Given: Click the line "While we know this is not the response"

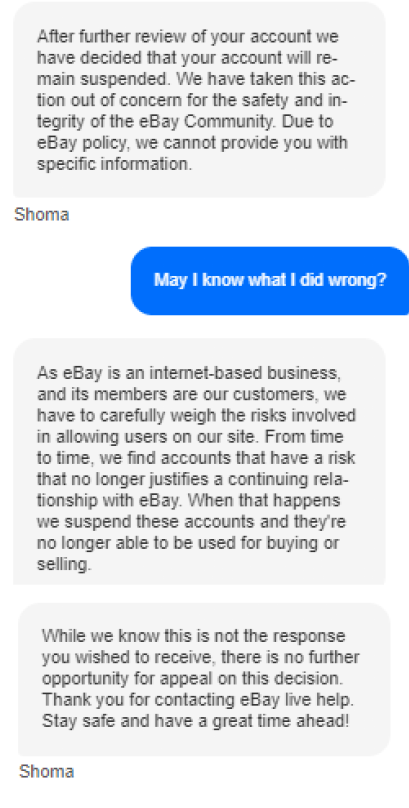Looking at the screenshot, I should pos(194,636).
